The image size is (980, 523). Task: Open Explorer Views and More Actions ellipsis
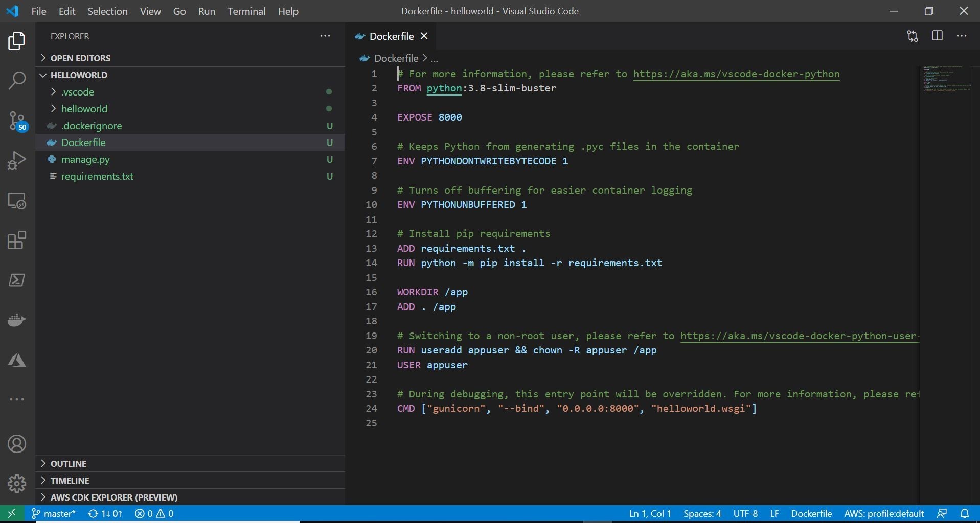pos(325,36)
